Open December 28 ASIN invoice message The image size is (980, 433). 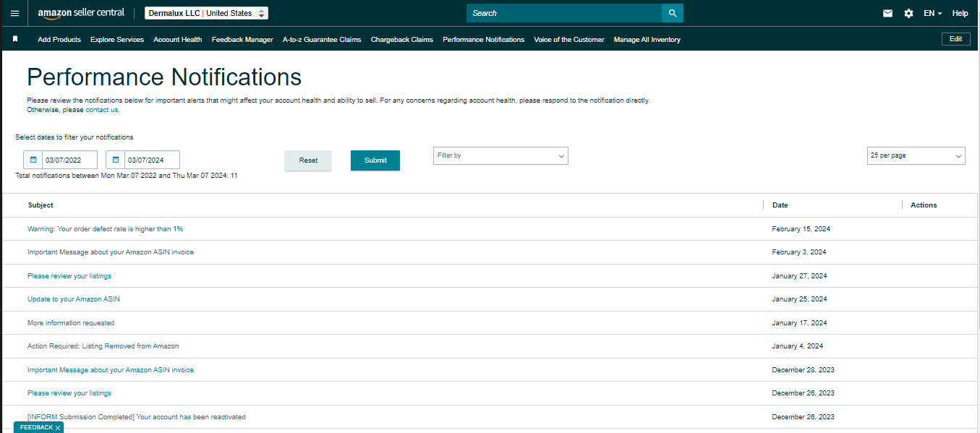click(111, 370)
